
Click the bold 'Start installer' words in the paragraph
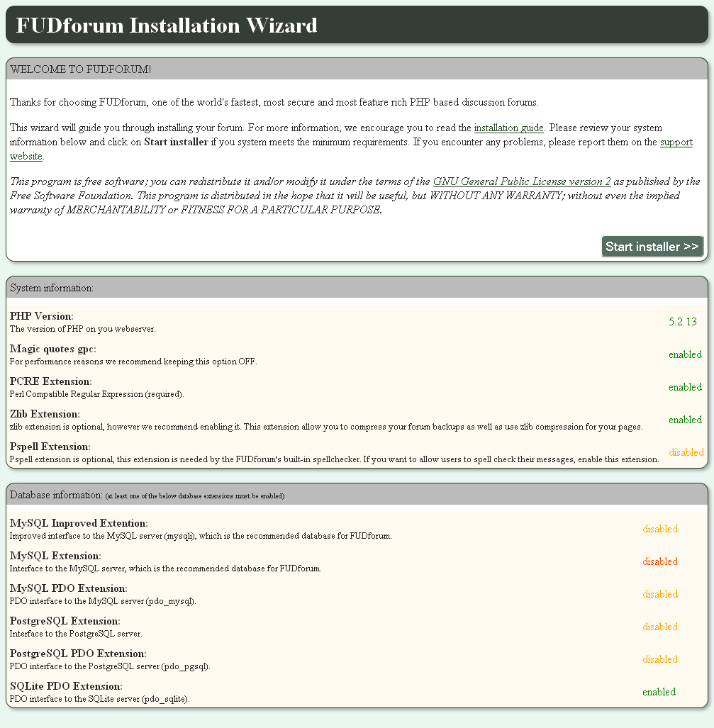(x=176, y=142)
